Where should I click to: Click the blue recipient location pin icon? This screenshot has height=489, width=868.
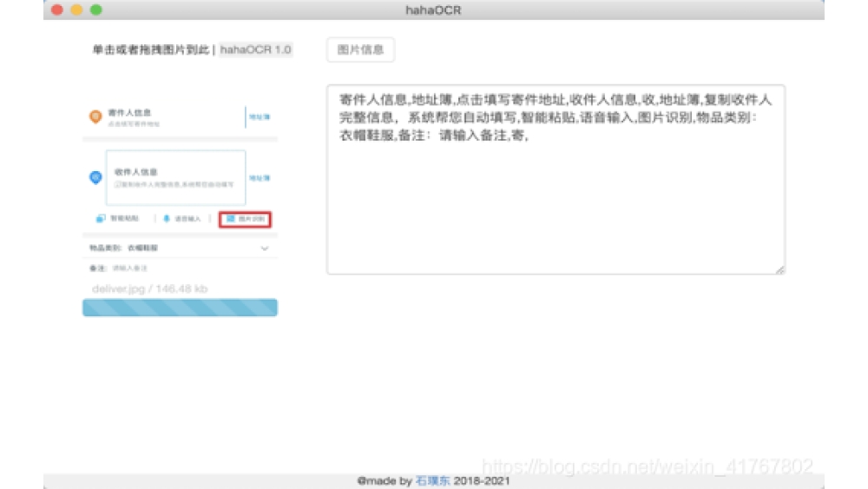tap(95, 177)
